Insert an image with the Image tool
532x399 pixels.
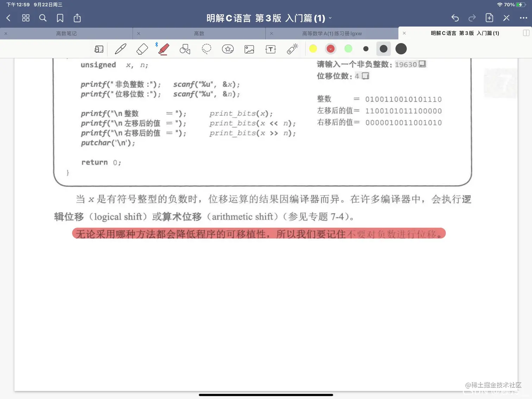coord(249,49)
